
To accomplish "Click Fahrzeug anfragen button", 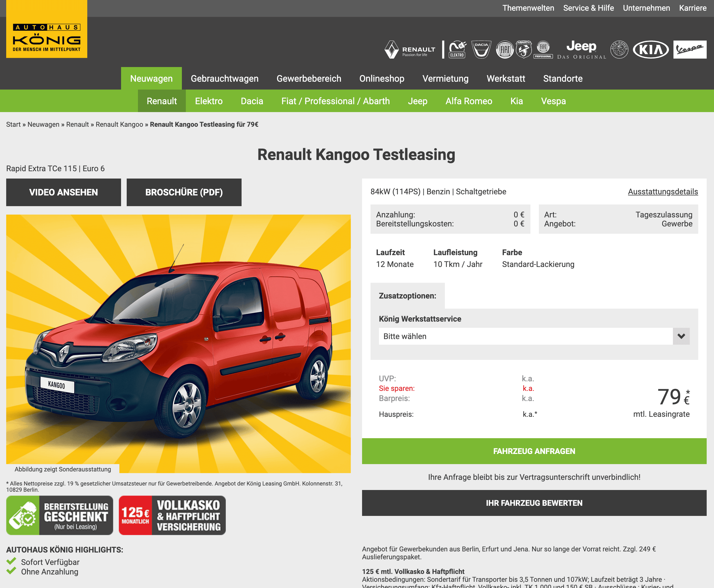I will click(534, 451).
